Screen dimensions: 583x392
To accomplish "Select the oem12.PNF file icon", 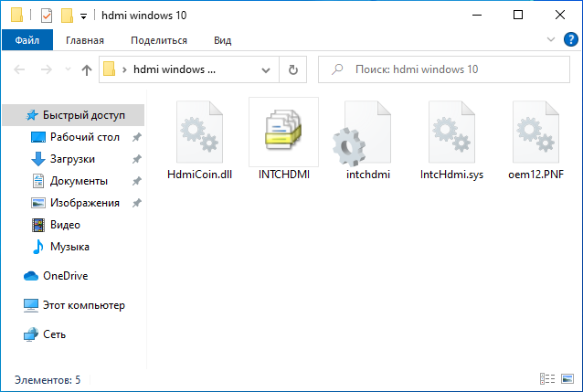I will point(535,132).
